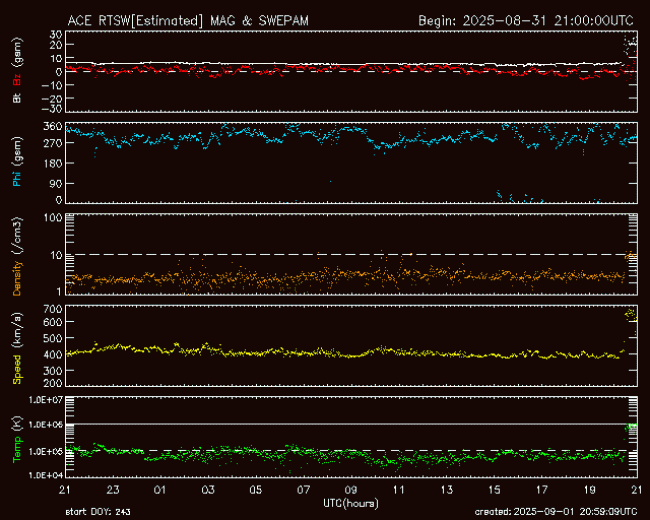The width and height of the screenshot is (650, 520).
Task: Click the "400" tick on the Speed axis
Action: point(53,355)
